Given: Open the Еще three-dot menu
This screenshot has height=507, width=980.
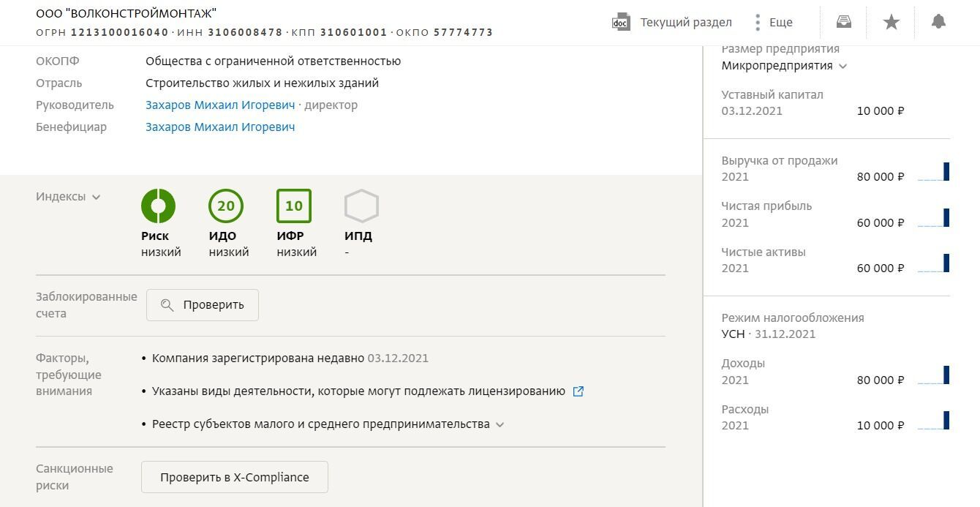Looking at the screenshot, I should (758, 22).
